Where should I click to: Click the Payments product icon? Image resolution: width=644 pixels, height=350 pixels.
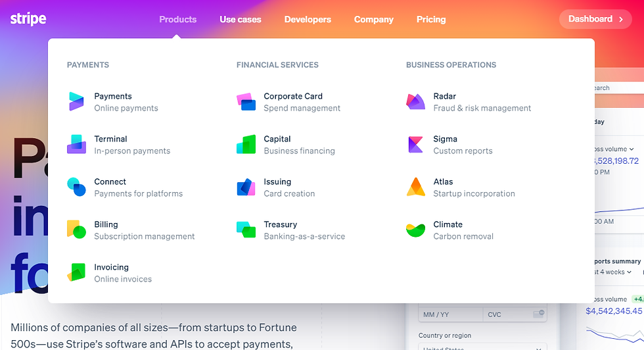click(76, 101)
